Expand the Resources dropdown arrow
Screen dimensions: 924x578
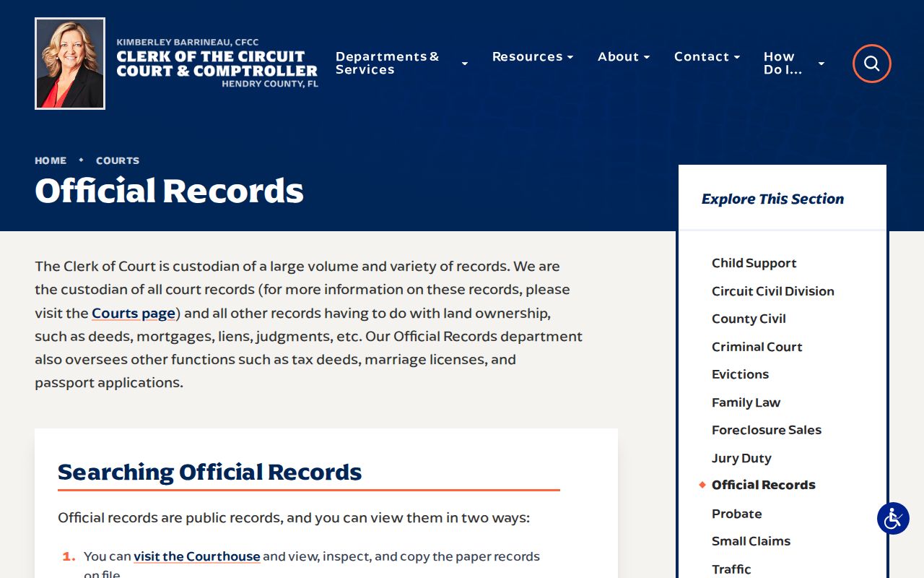[x=570, y=57]
